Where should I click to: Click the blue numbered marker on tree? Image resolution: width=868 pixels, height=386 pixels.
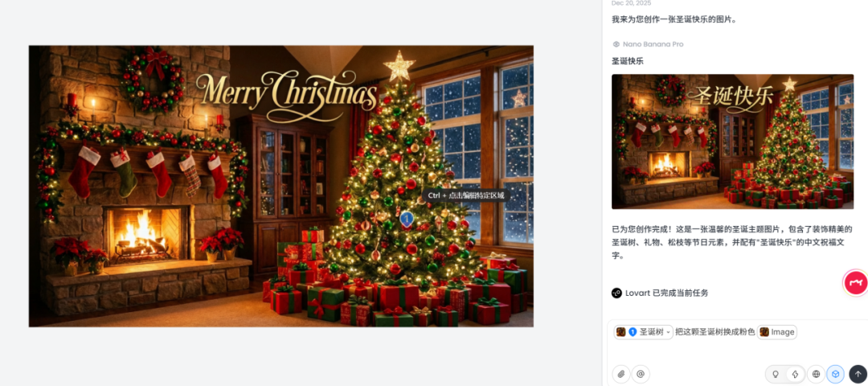(x=407, y=220)
